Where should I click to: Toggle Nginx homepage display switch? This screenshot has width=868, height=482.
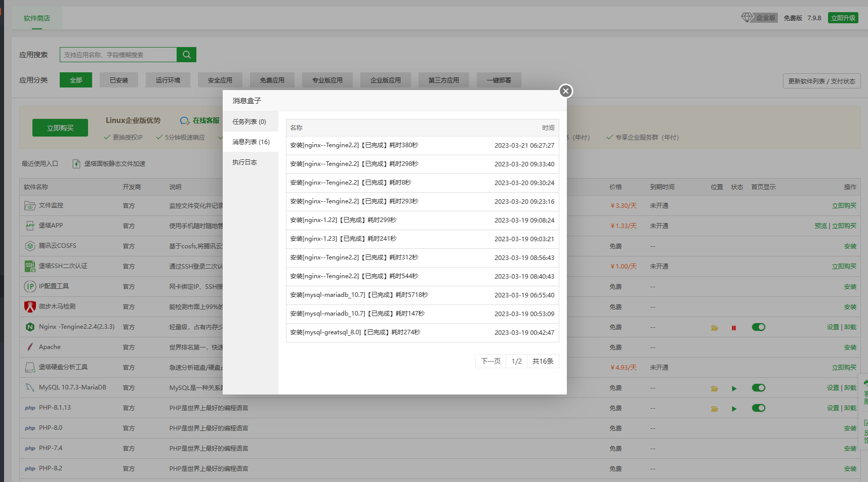[x=758, y=327]
